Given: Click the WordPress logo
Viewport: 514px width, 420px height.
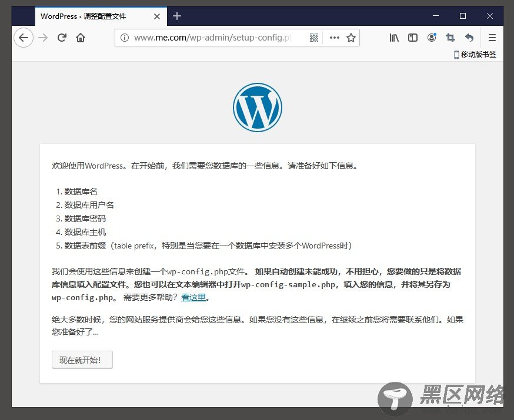Looking at the screenshot, I should 258,107.
